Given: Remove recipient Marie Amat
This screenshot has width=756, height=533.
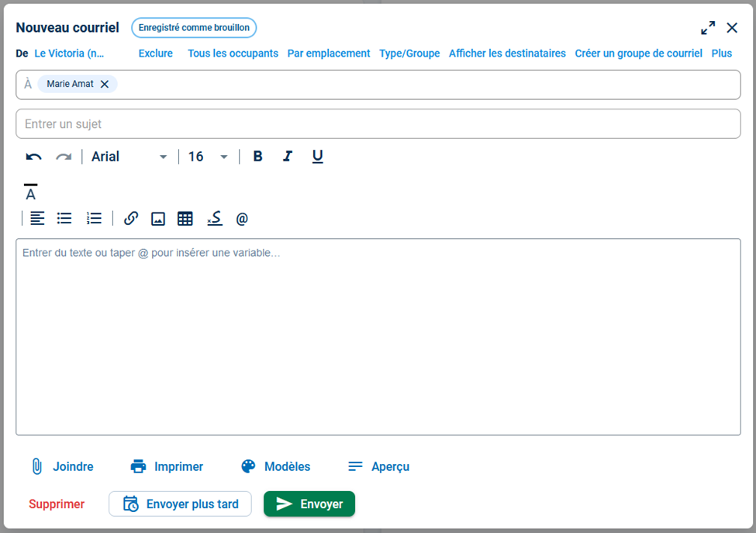Looking at the screenshot, I should [104, 84].
